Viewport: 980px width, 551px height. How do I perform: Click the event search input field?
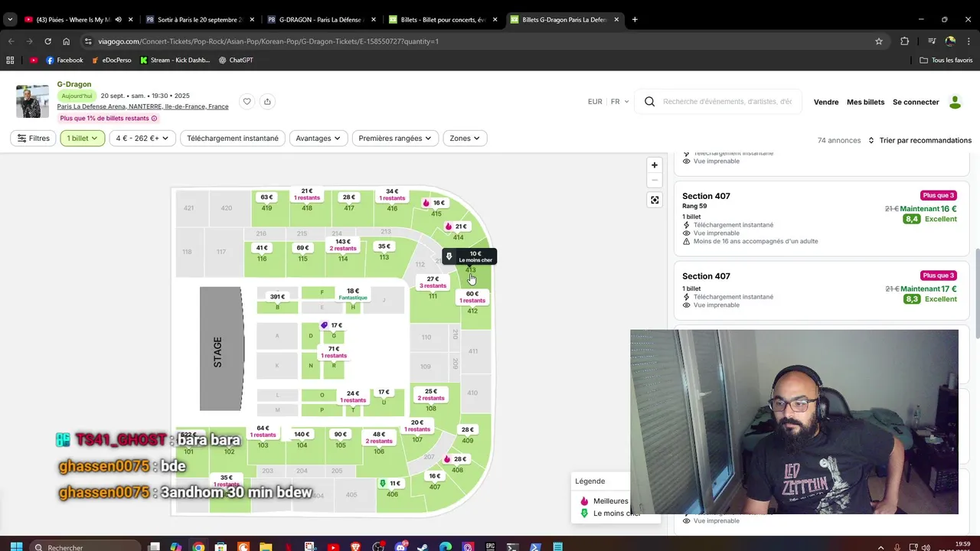(727, 102)
